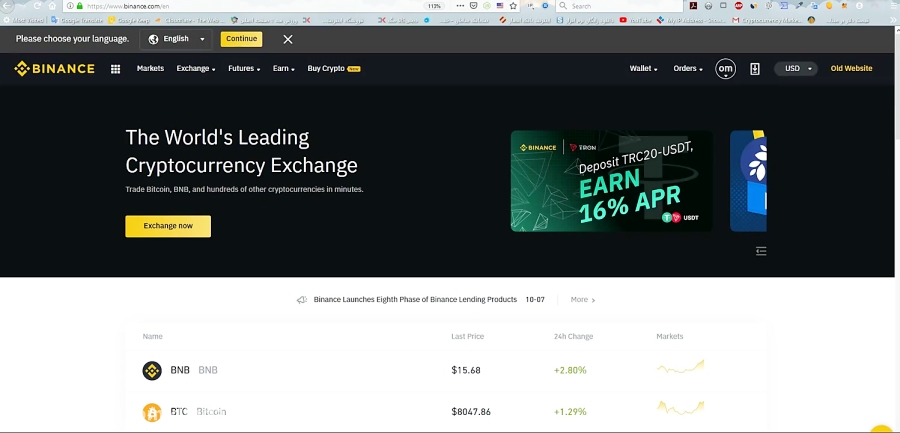This screenshot has height=433, width=900.
Task: Open the Most Visited bookmarks folder
Action: point(24,20)
